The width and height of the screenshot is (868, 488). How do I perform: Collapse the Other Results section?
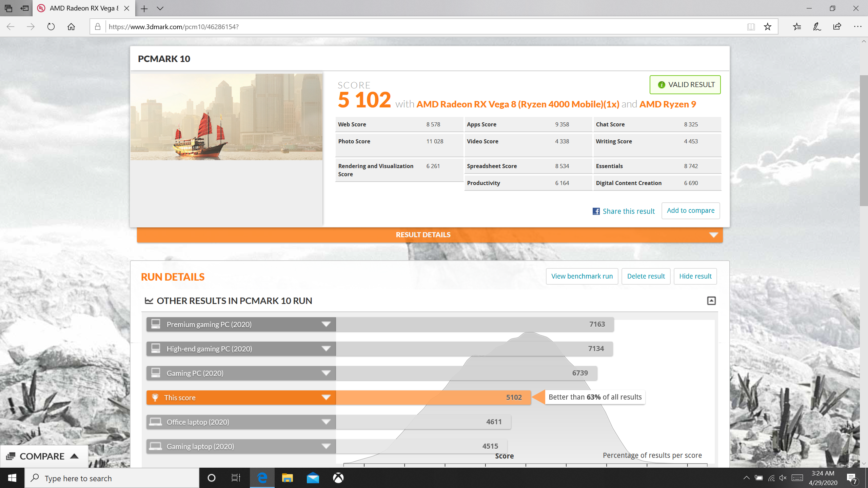(x=711, y=301)
